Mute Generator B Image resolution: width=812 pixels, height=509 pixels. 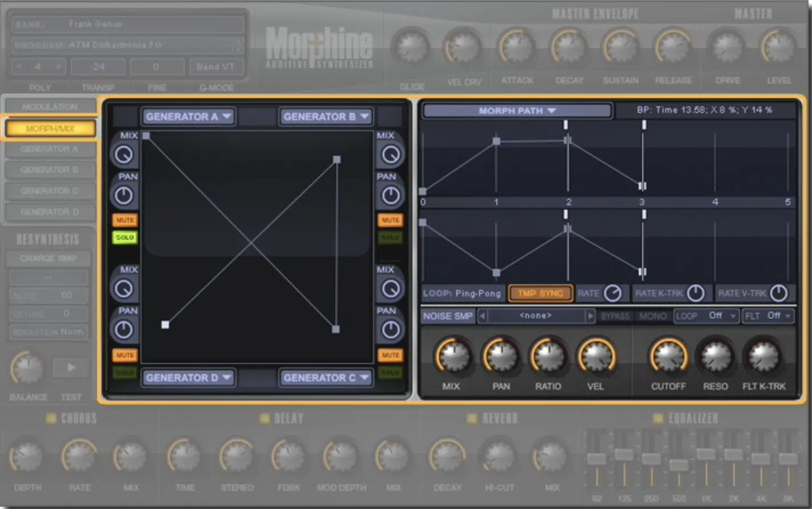(391, 220)
